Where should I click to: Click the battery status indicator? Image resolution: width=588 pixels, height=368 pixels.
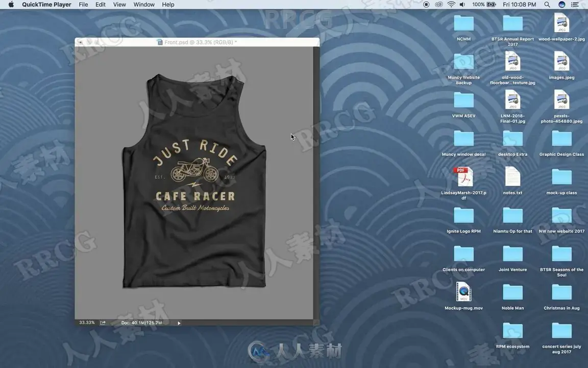(x=484, y=5)
